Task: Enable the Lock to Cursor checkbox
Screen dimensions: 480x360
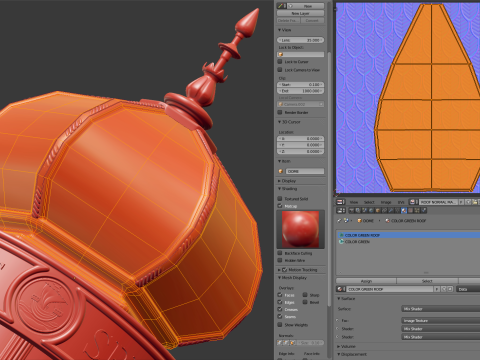Action: pos(280,62)
